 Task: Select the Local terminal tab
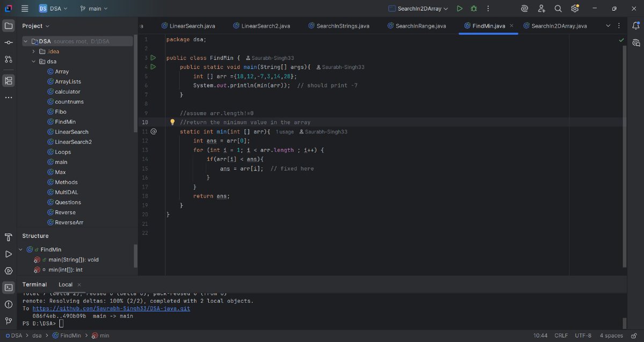coord(65,285)
